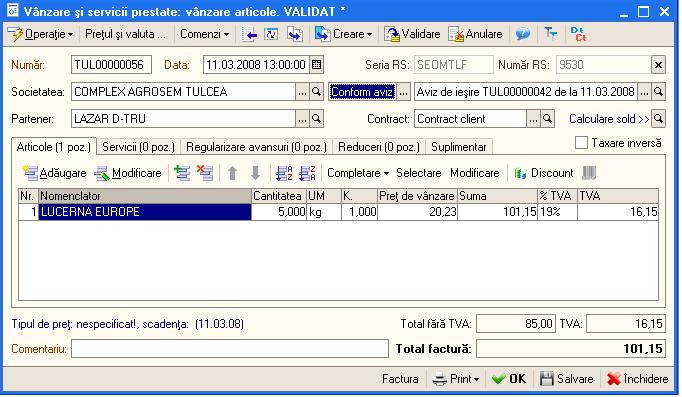Image resolution: width=682 pixels, height=397 pixels.
Task: Click the Anulare button
Action: [x=476, y=34]
